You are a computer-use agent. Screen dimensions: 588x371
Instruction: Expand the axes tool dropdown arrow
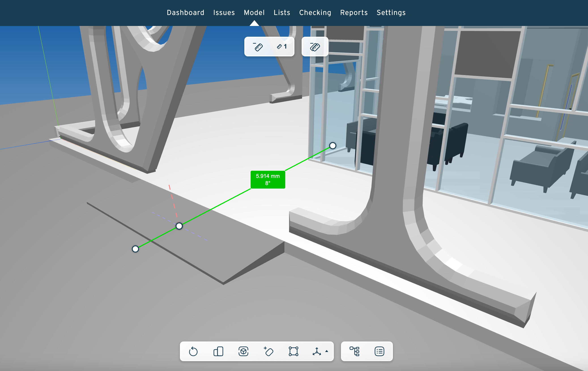327,351
